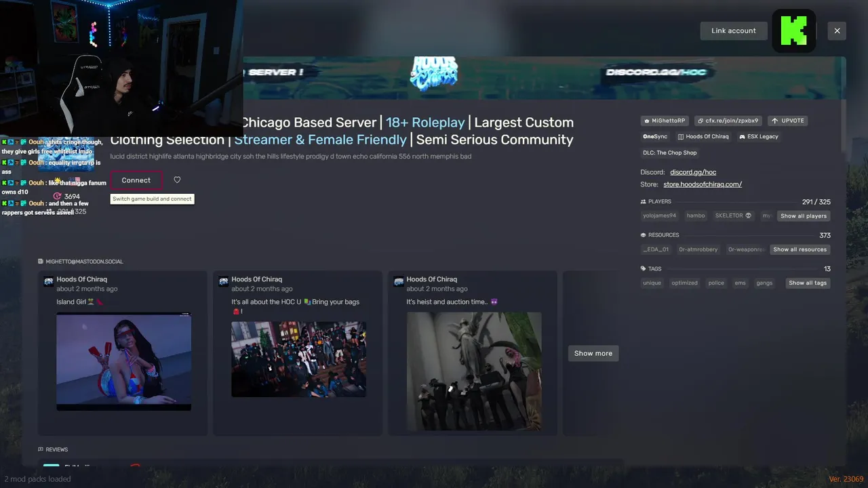Click Show all resources
868x488 pixels.
[x=800, y=249]
